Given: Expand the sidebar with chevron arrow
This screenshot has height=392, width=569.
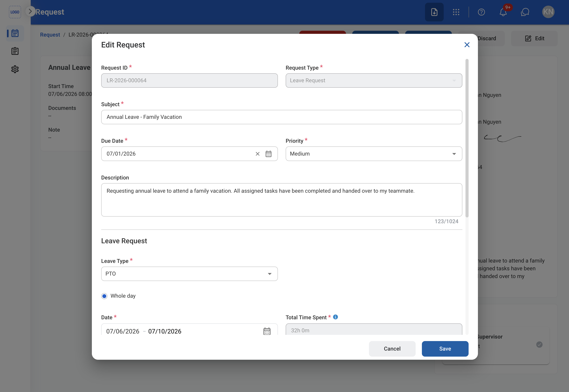Looking at the screenshot, I should click(x=30, y=11).
